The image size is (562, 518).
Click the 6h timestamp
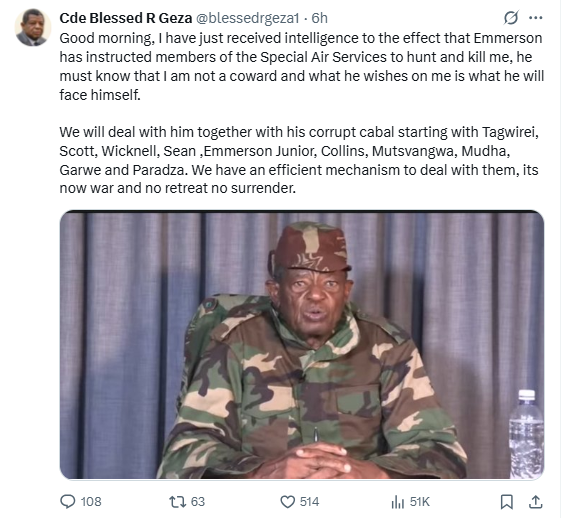(319, 18)
